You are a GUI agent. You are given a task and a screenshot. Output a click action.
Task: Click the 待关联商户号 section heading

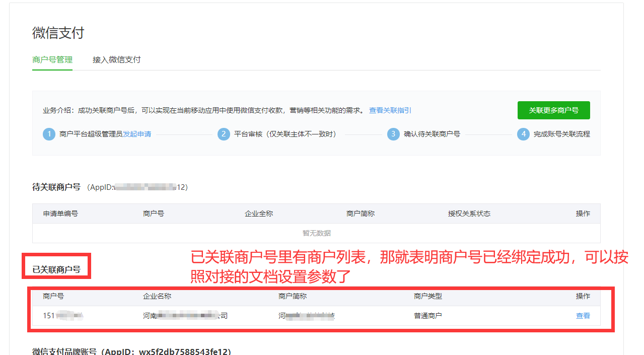pos(56,187)
